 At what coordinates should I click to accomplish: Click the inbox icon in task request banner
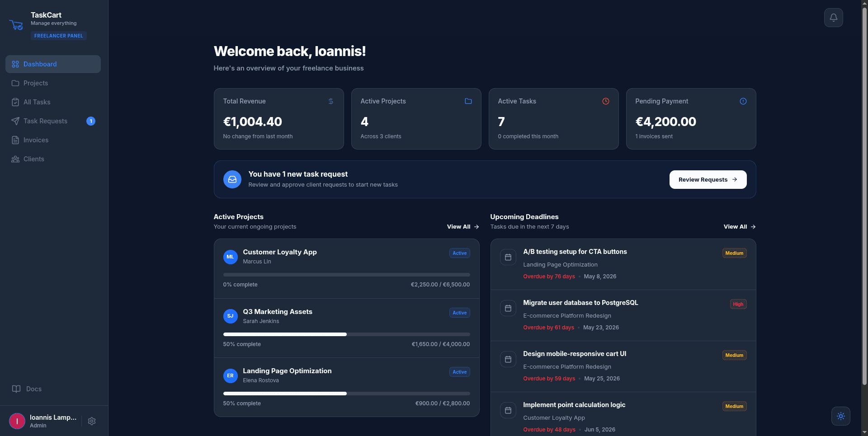232,179
